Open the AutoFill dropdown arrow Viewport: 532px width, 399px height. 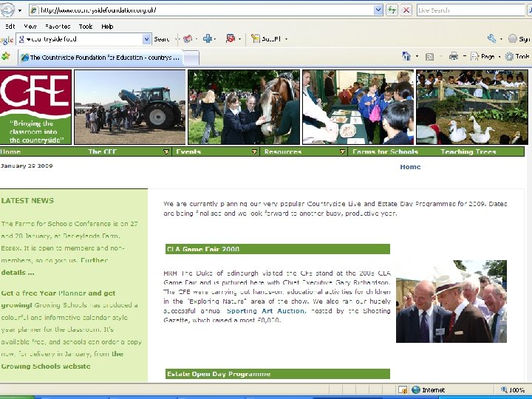pyautogui.click(x=286, y=39)
